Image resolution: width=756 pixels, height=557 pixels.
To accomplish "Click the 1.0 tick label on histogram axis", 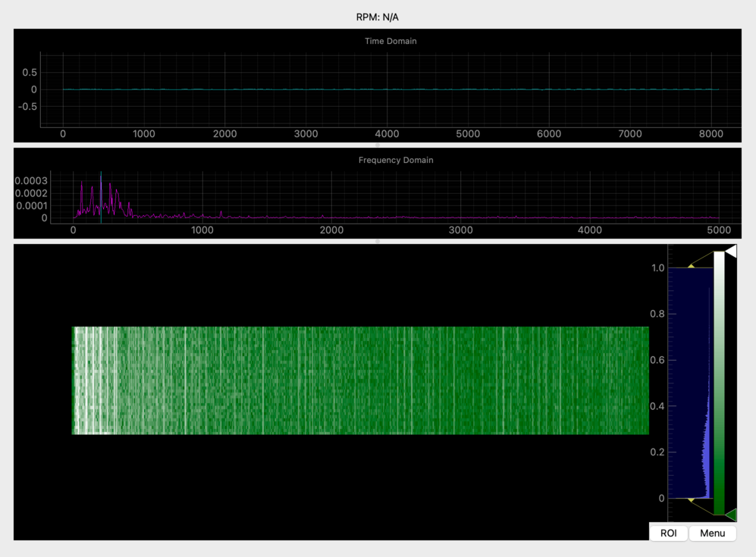I will [x=657, y=268].
